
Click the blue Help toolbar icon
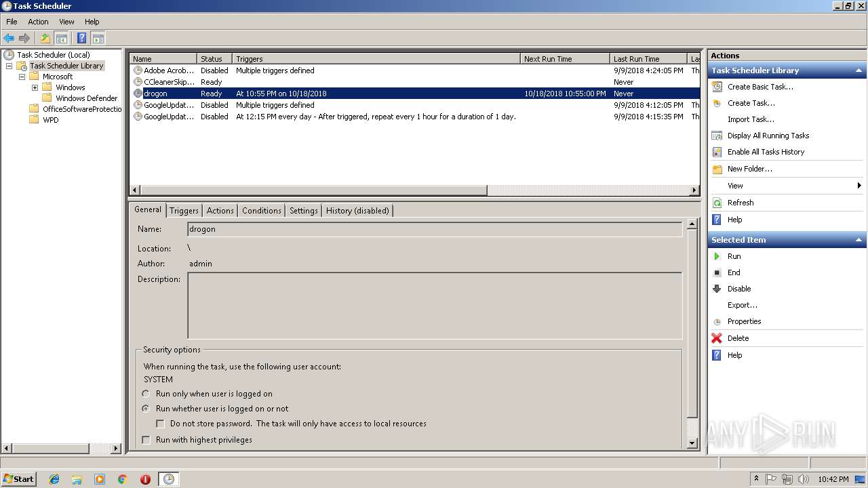(81, 39)
